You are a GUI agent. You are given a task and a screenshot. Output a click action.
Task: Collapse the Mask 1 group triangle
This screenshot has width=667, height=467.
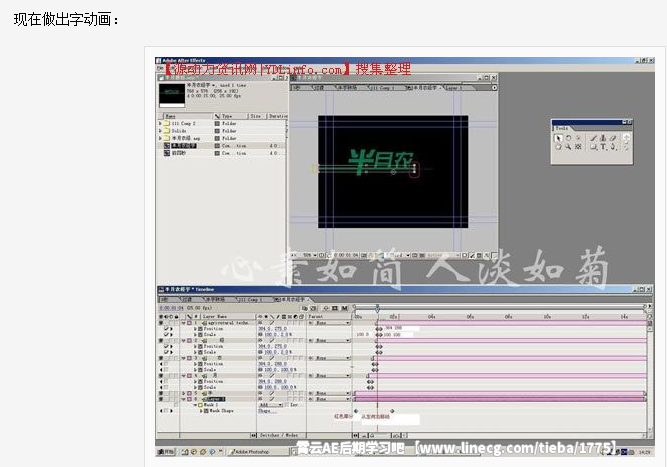pyautogui.click(x=195, y=405)
